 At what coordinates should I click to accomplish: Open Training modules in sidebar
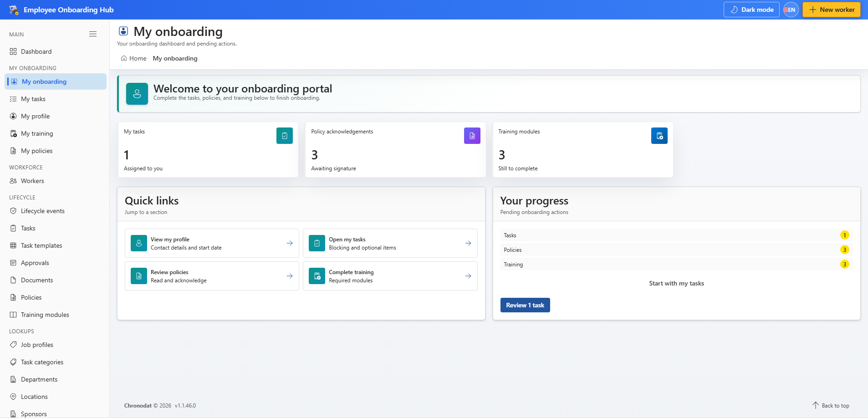pyautogui.click(x=56, y=315)
